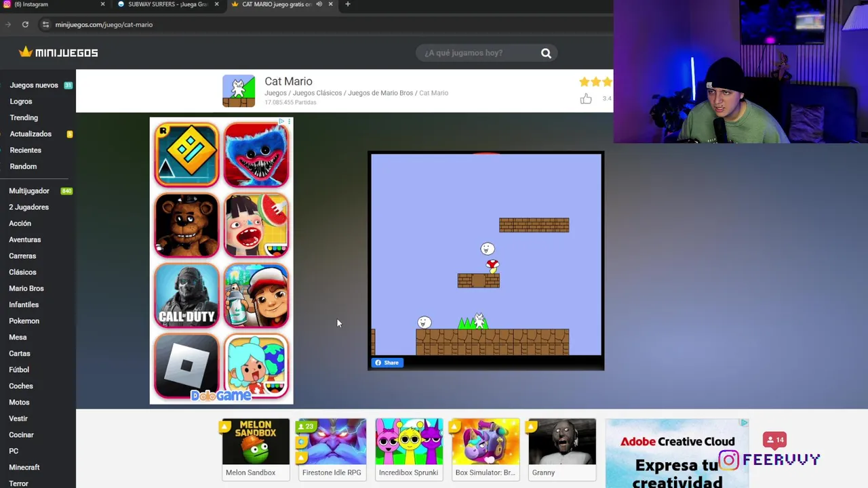Open Carreras category

coord(22,256)
